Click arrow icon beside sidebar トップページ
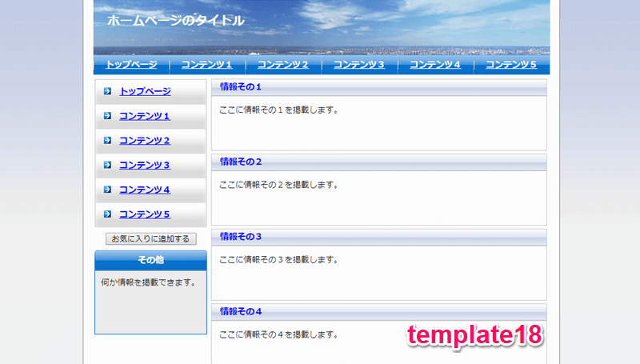 (107, 91)
